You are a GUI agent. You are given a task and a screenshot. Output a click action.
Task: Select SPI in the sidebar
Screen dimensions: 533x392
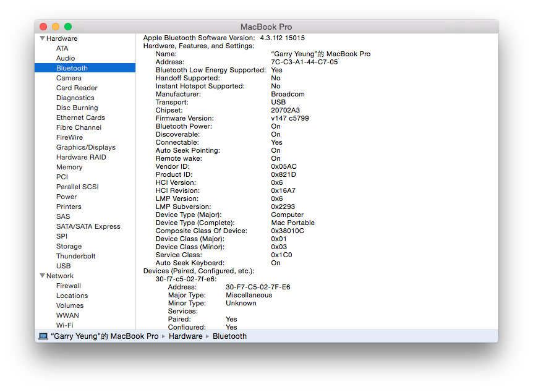(x=62, y=236)
